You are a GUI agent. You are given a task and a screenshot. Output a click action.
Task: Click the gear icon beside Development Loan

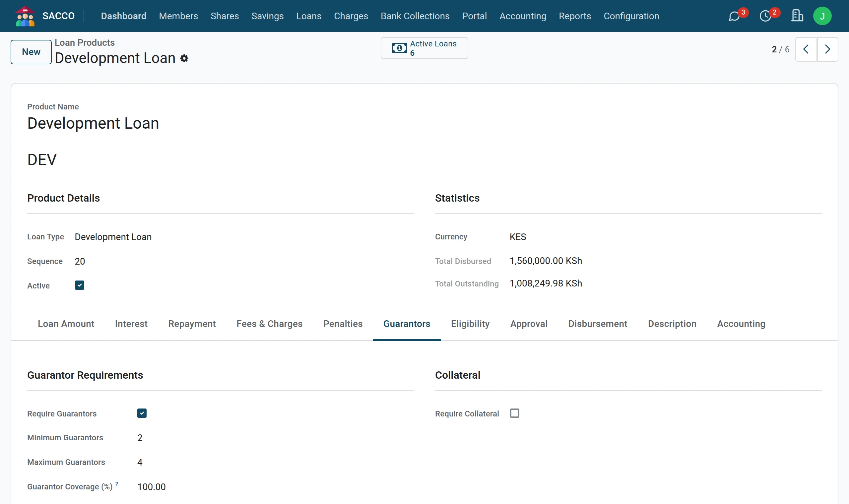pyautogui.click(x=184, y=58)
